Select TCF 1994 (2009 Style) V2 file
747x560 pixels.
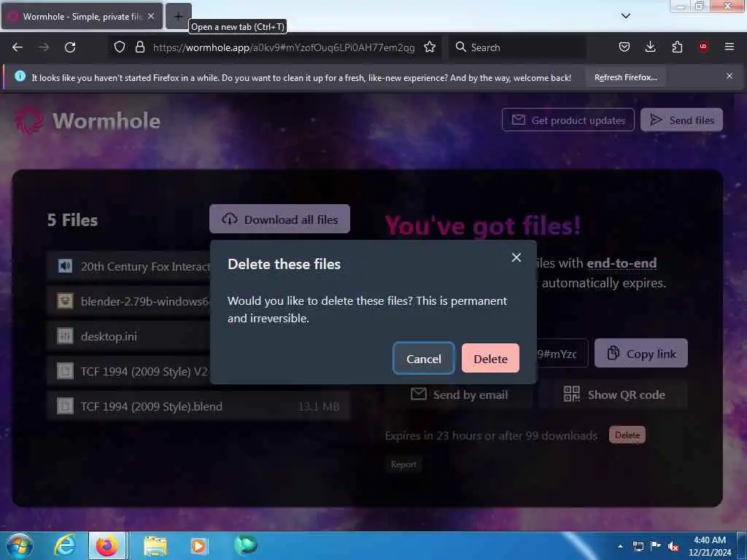click(x=128, y=371)
